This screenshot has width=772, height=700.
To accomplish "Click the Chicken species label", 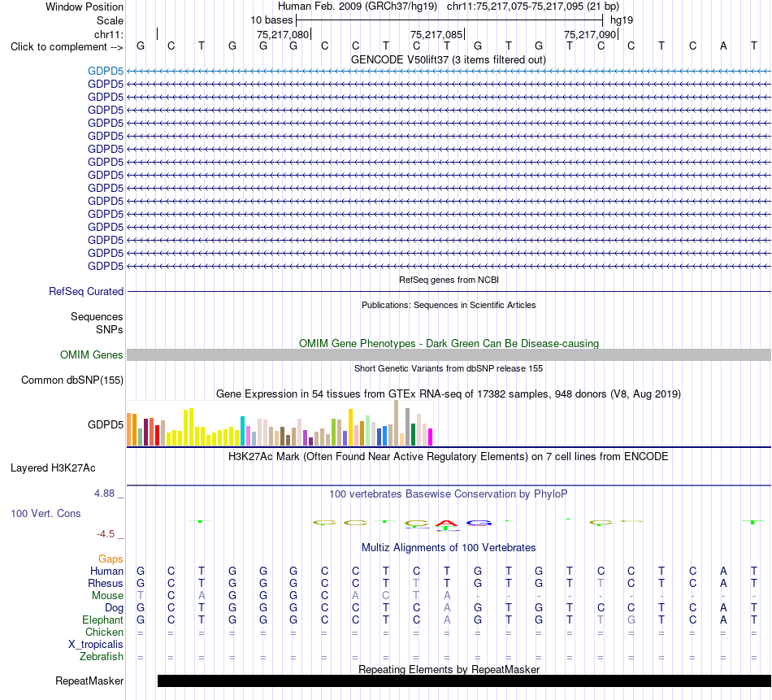I will 104,632.
